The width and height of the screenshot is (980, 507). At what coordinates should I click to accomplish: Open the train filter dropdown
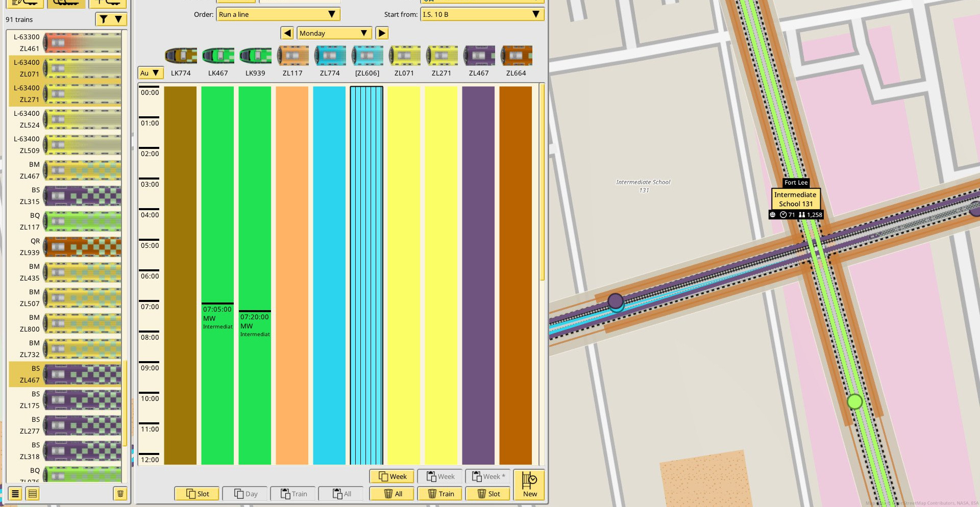tap(111, 19)
